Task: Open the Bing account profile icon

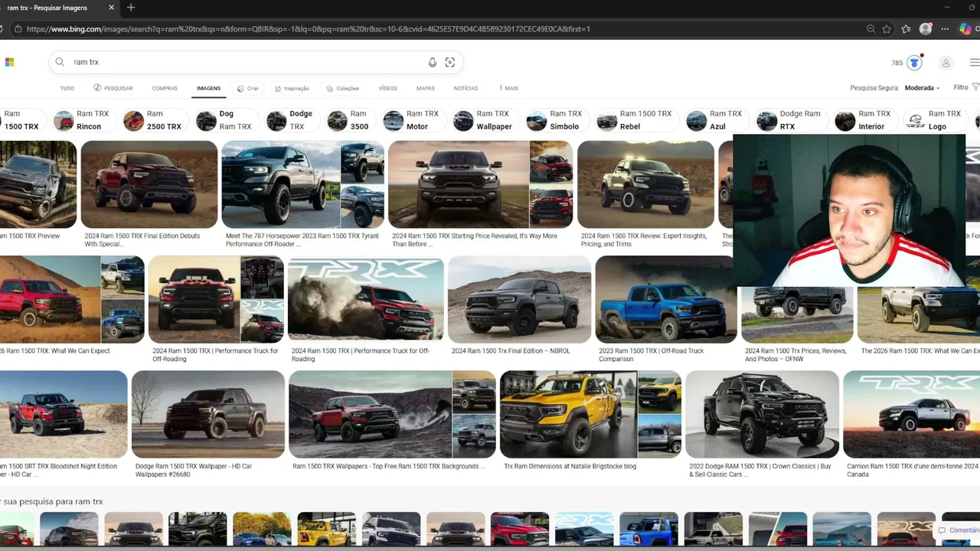Action: click(x=946, y=63)
